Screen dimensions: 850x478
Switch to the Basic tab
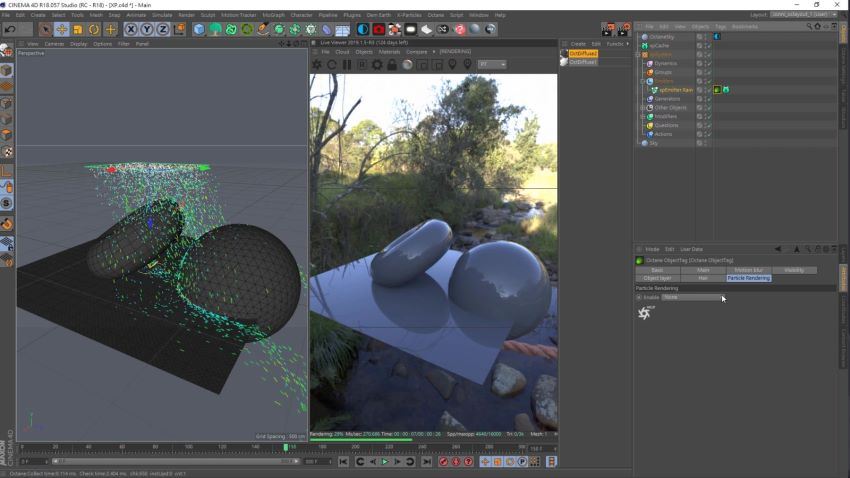click(657, 270)
